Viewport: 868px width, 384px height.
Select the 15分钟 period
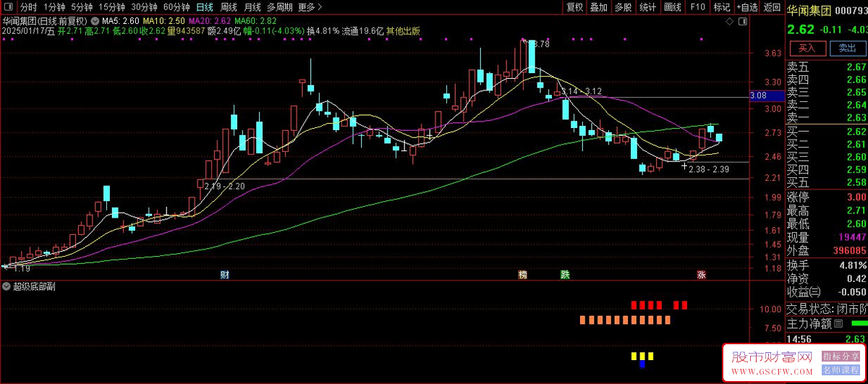pyautogui.click(x=112, y=7)
